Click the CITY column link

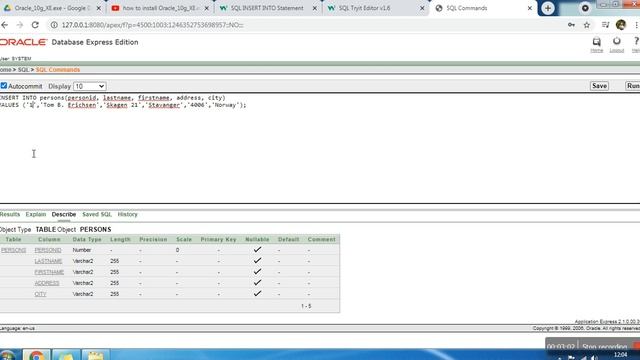pos(40,294)
